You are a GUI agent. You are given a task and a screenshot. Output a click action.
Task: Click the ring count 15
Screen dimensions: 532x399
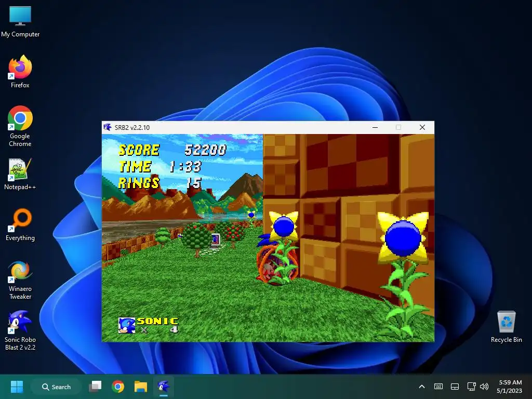(x=194, y=183)
